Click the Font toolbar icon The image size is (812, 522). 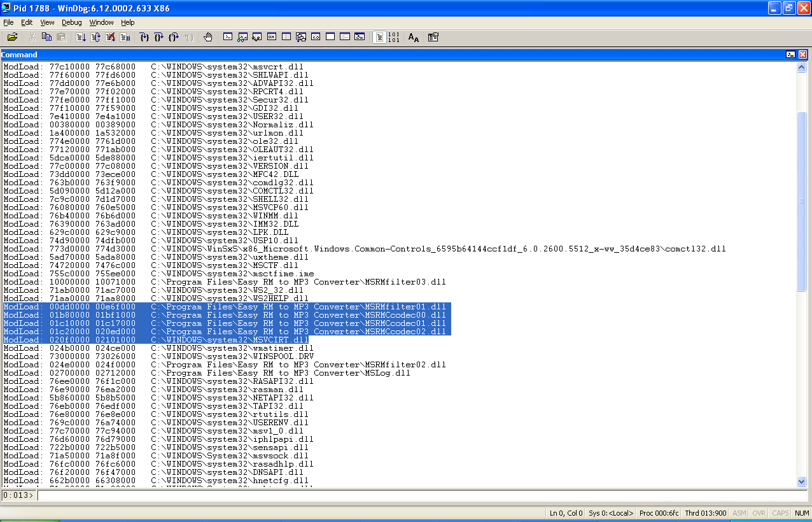pos(414,38)
